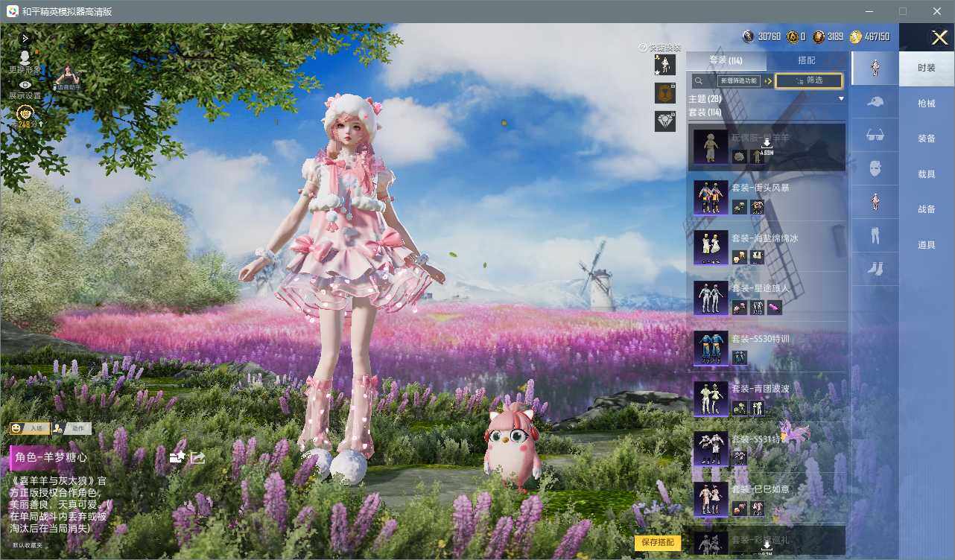This screenshot has height=560, width=955.
Task: Select the starred character quick-slot icon
Action: [x=664, y=65]
